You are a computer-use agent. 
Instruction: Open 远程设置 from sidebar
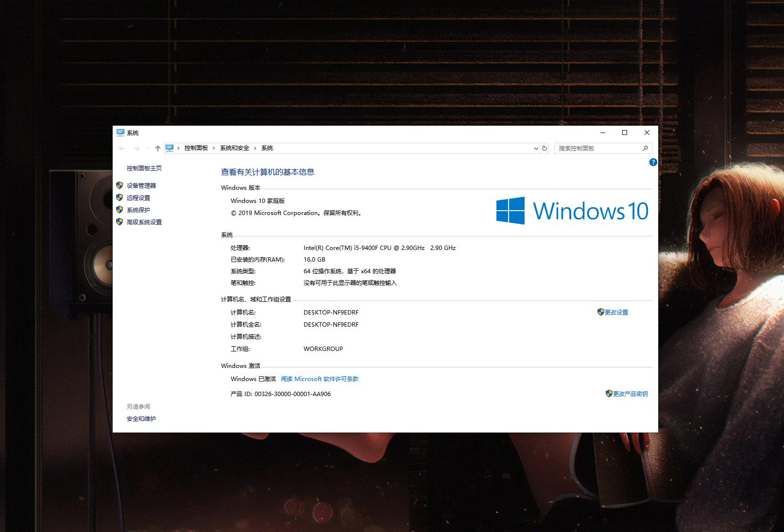(138, 198)
